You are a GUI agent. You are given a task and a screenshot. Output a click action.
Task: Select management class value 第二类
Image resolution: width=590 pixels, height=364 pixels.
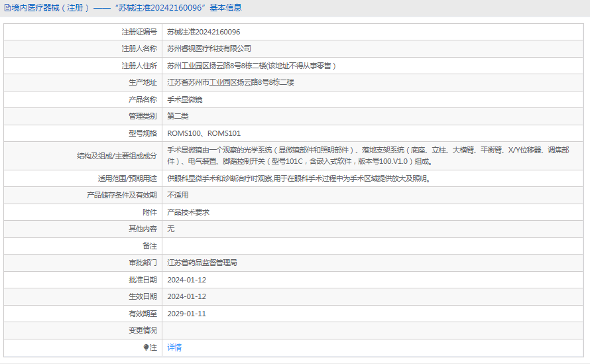[x=178, y=116]
